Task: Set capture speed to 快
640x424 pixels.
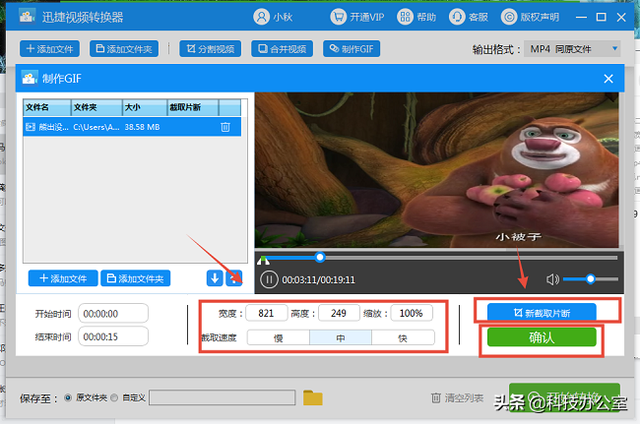Action: pyautogui.click(x=403, y=338)
